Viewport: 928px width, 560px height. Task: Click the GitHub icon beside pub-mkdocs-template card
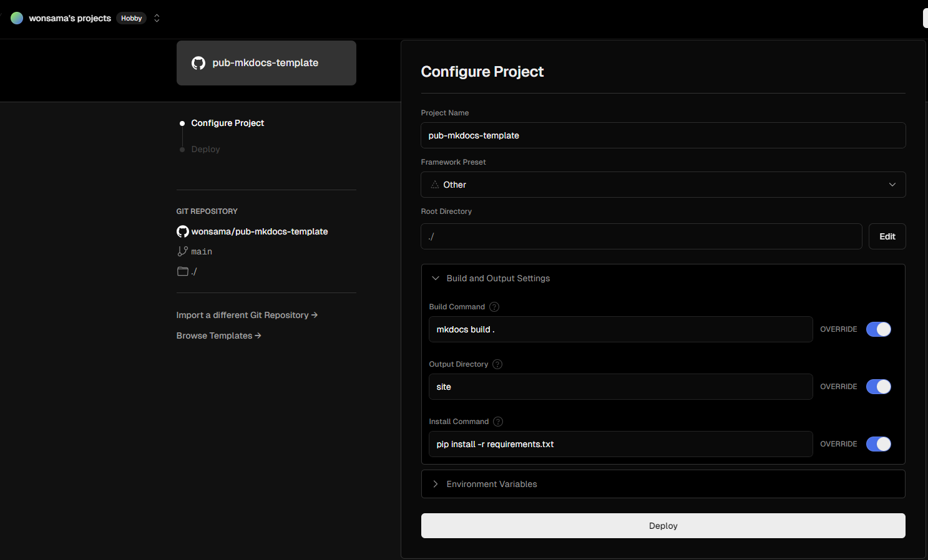198,63
